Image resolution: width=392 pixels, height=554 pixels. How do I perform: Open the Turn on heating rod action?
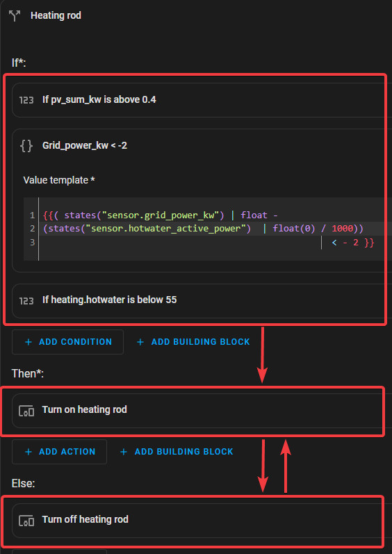coord(202,410)
